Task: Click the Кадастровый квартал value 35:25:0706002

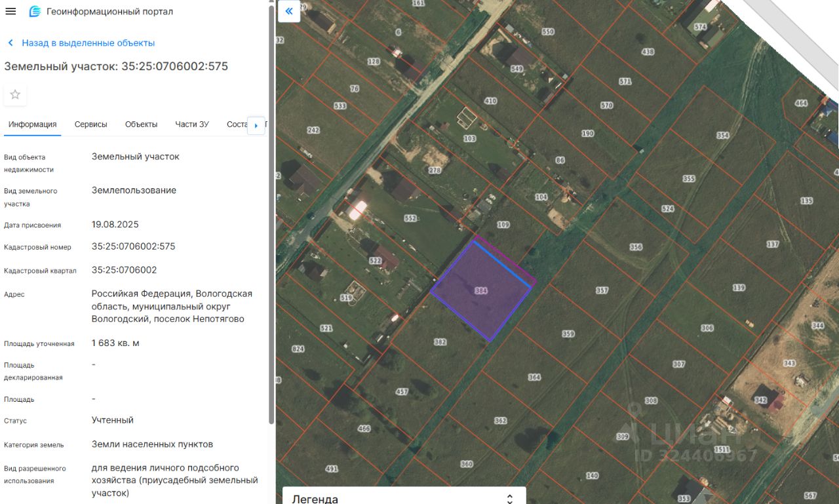Action: 125,270
